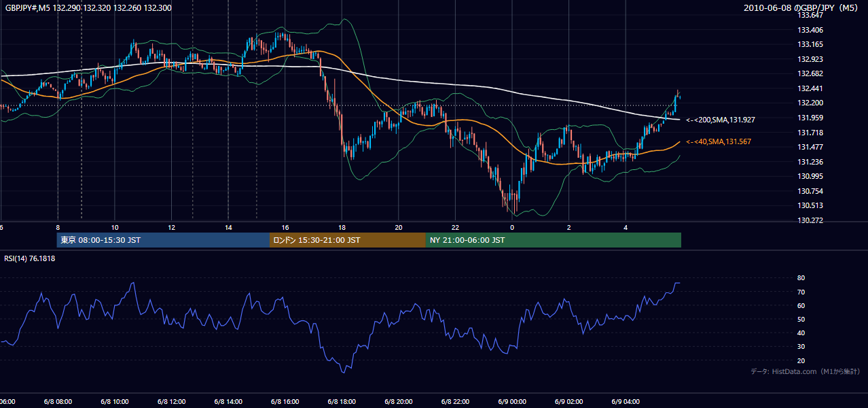Click the 6/8 20:00 date axis label
868x408 pixels.
399,401
